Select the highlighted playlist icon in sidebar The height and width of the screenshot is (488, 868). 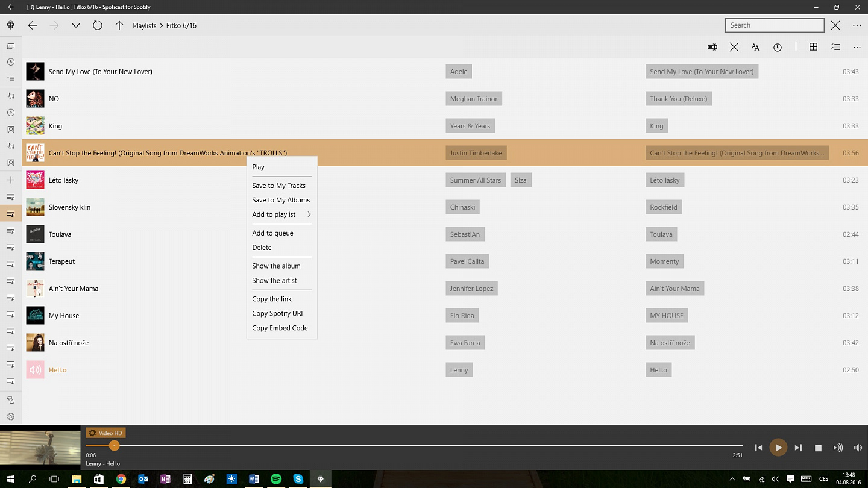11,214
